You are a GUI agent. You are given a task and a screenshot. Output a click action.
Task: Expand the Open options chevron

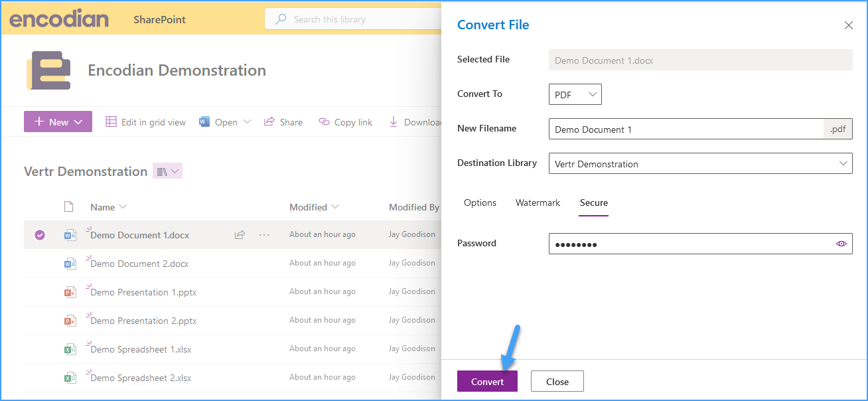(247, 121)
